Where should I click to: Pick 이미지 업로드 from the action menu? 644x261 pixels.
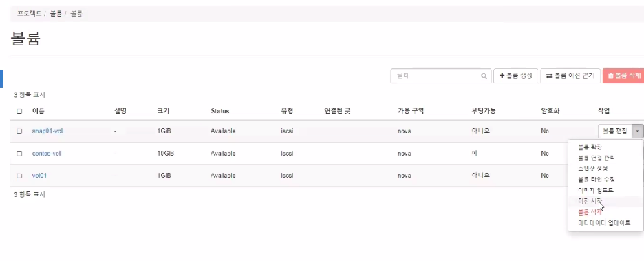click(x=596, y=190)
